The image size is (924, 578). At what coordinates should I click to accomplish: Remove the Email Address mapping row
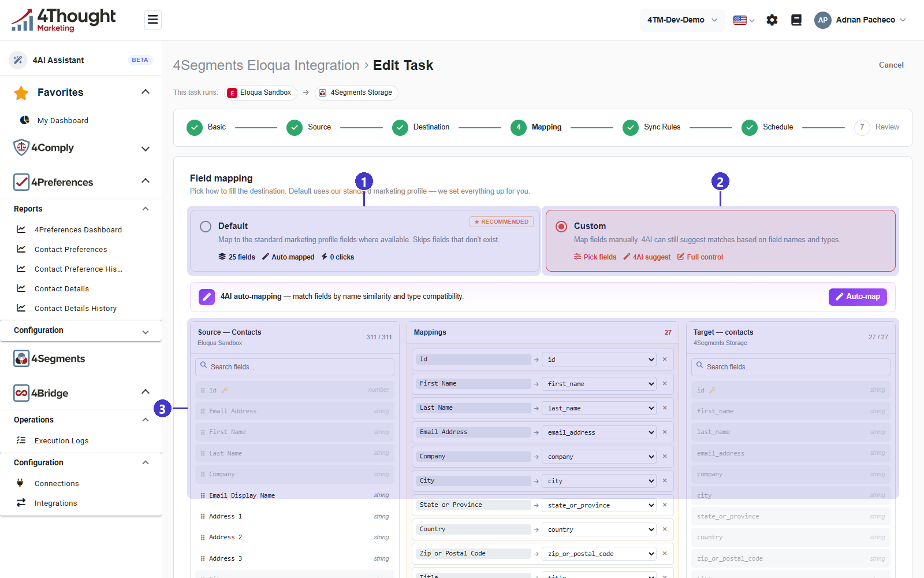coord(665,432)
